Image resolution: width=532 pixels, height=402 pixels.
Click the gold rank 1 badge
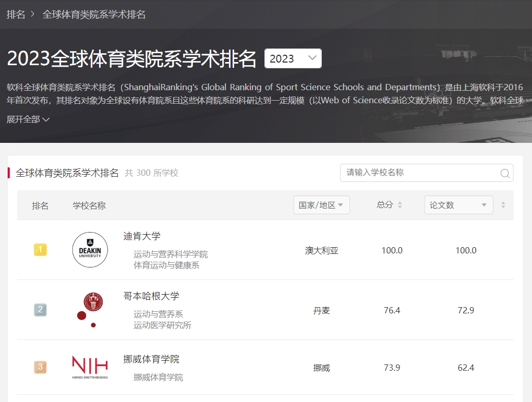coord(40,250)
